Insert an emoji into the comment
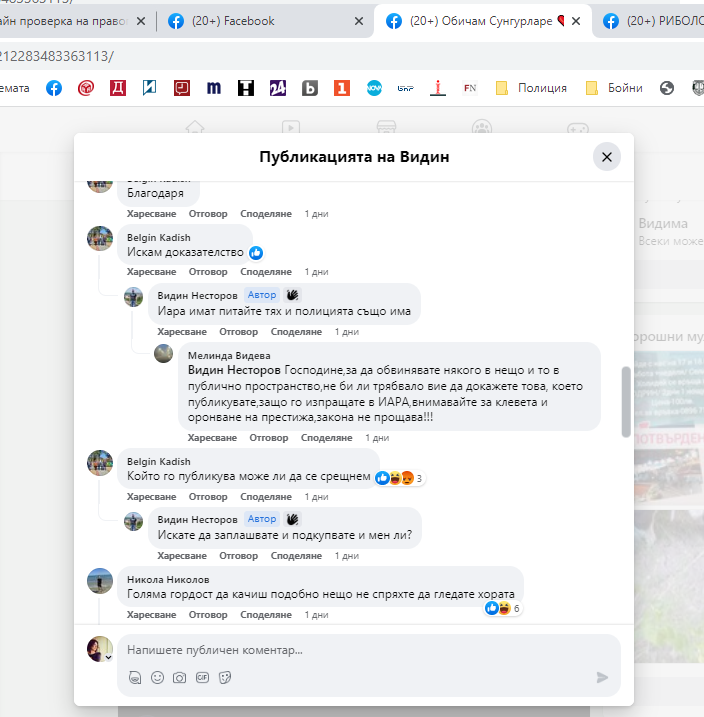This screenshot has height=717, width=704. (x=157, y=677)
